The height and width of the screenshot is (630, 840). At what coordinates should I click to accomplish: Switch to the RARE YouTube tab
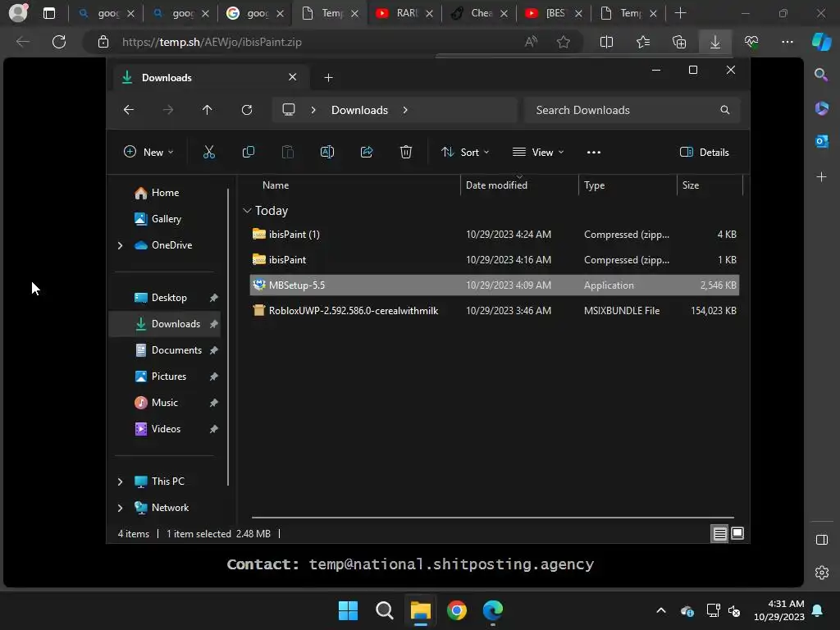pyautogui.click(x=404, y=13)
